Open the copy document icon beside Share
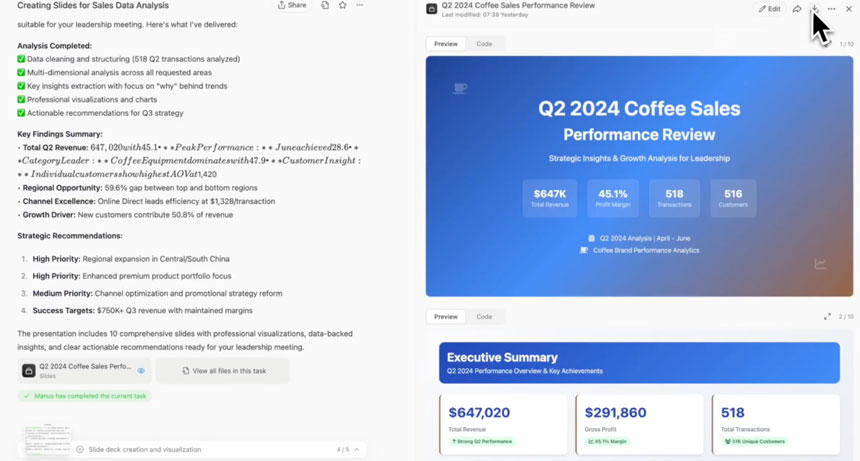 (x=325, y=5)
